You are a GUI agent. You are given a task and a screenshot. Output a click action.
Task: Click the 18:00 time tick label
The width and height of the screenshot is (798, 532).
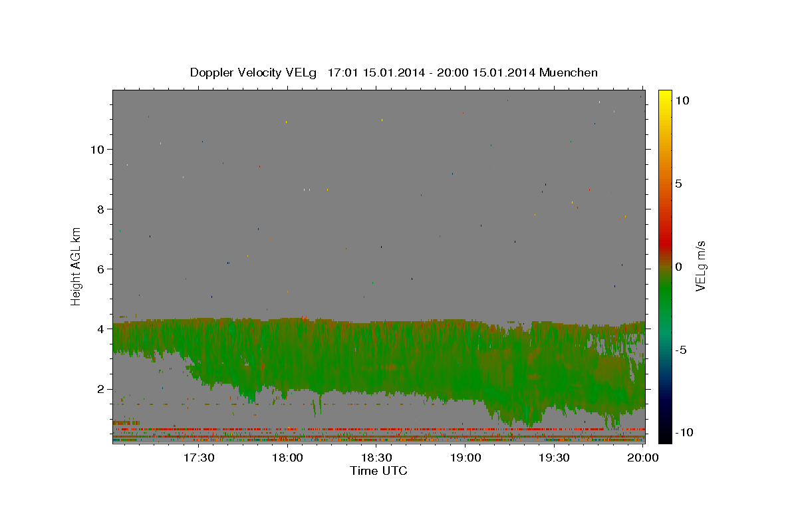(x=288, y=458)
